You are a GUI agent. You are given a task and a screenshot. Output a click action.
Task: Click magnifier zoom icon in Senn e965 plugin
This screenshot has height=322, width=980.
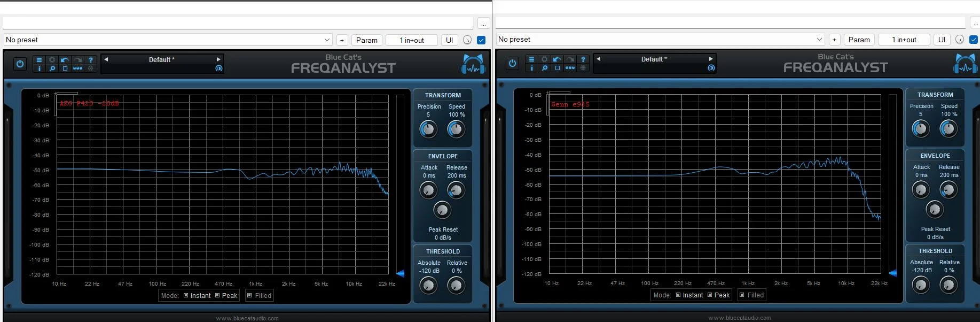(x=544, y=68)
